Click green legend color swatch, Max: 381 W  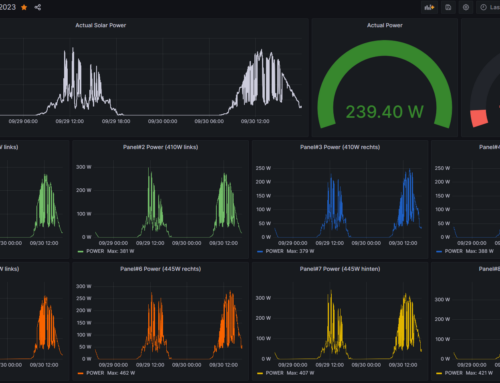[x=80, y=251]
